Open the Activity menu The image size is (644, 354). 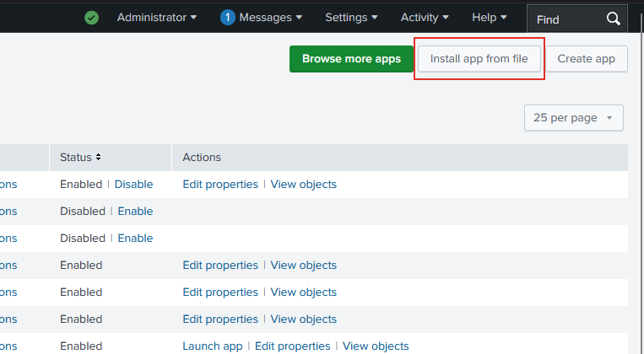[x=425, y=18]
